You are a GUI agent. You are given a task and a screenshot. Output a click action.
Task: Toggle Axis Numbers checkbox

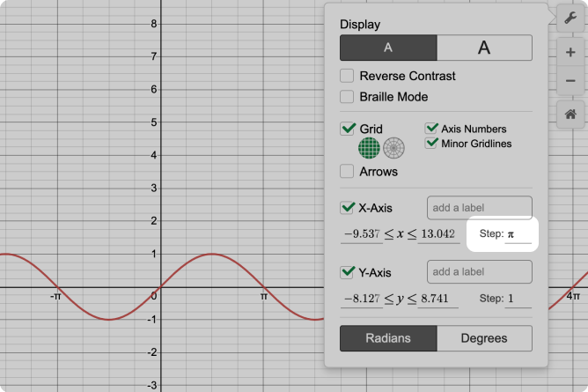pyautogui.click(x=432, y=129)
